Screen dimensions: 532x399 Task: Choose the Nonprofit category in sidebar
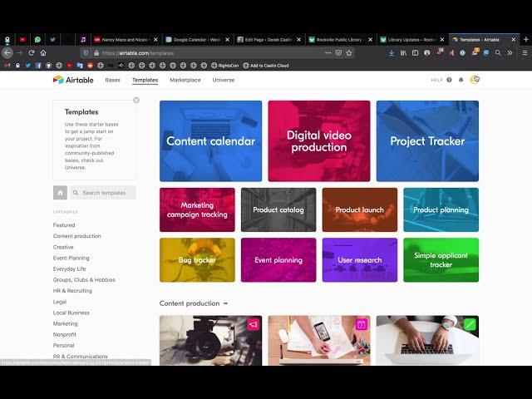click(65, 334)
